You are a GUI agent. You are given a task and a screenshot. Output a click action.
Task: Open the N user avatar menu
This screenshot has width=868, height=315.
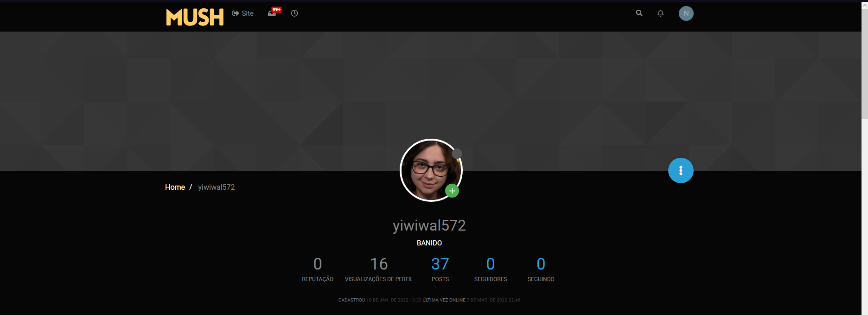[x=686, y=13]
